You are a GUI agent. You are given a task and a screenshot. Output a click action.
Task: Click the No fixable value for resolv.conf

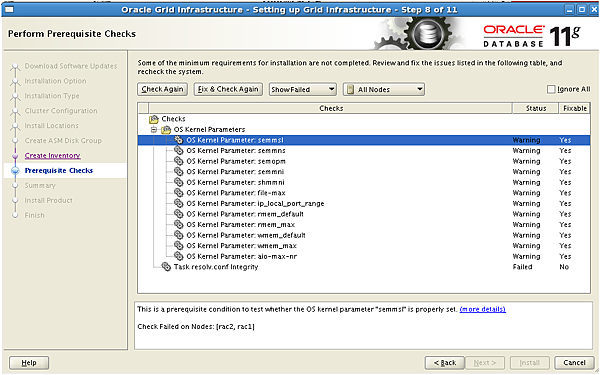click(x=564, y=267)
